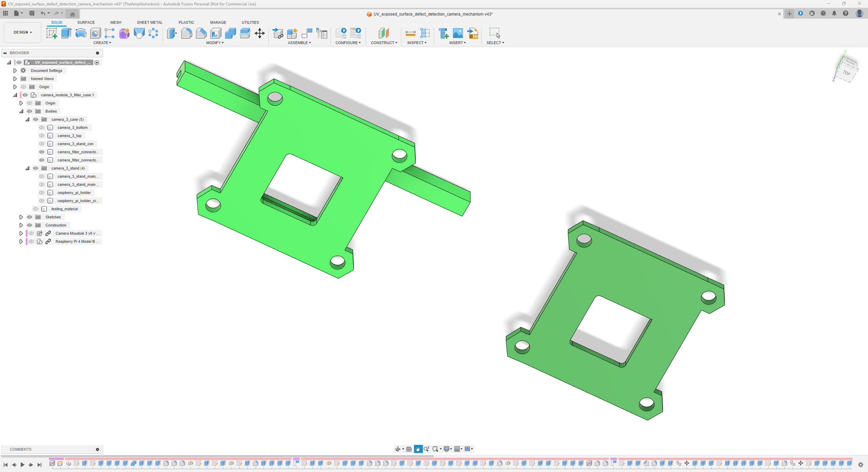Viewport: 868px width, 472px height.
Task: Toggle visibility of raspberry_pi_holder body
Action: (x=42, y=193)
